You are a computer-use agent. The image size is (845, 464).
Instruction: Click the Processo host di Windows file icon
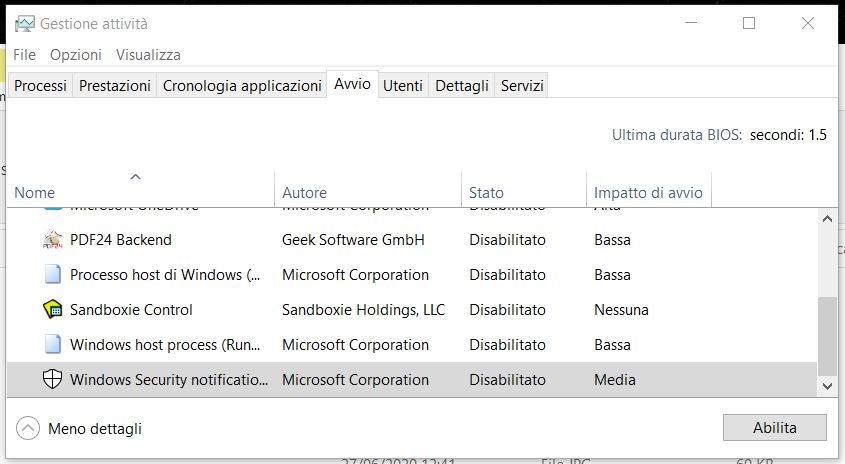[53, 275]
